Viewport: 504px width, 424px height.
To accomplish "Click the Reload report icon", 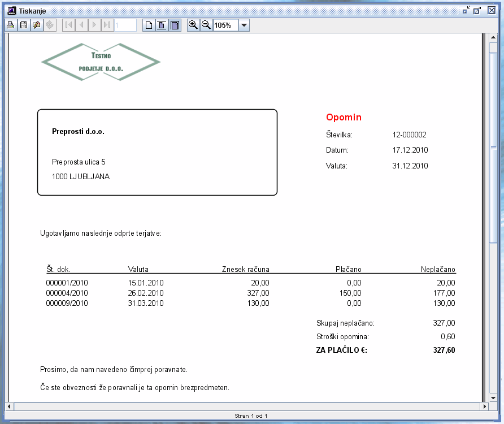I will pyautogui.click(x=50, y=25).
